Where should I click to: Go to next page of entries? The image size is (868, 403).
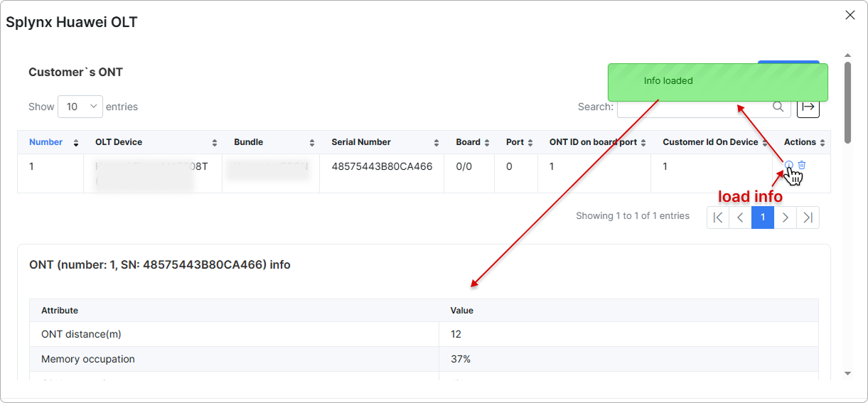(x=786, y=217)
